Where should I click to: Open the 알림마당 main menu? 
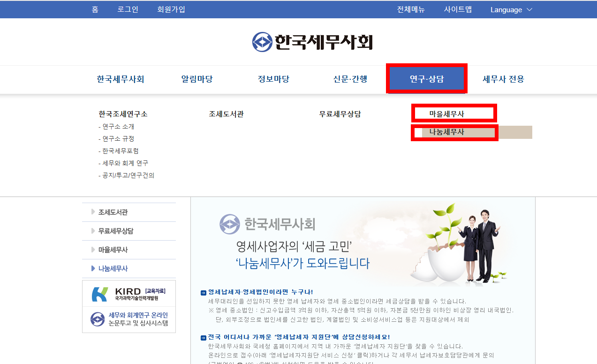197,79
